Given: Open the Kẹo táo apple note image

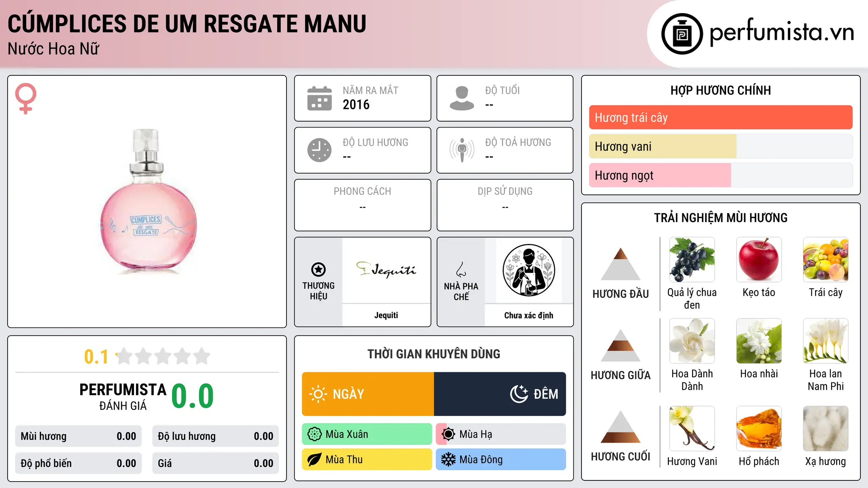Looking at the screenshot, I should tap(759, 260).
